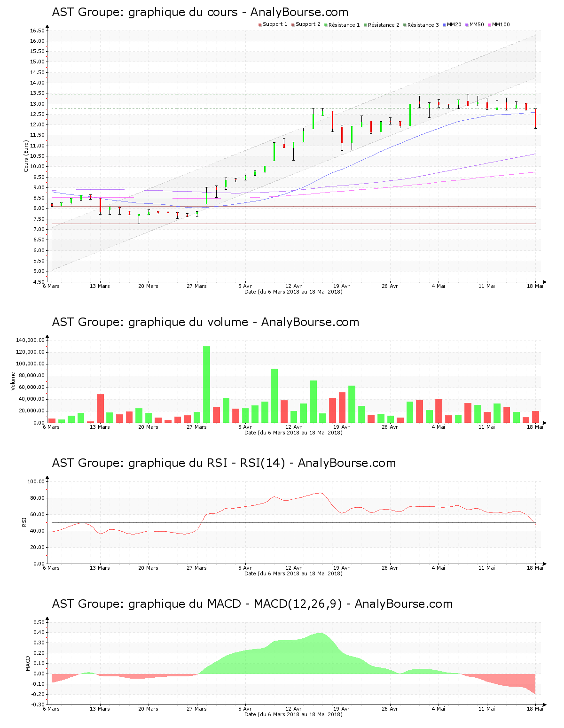Click the vertical 'MACD' axis label
564x728 pixels.
(28, 663)
